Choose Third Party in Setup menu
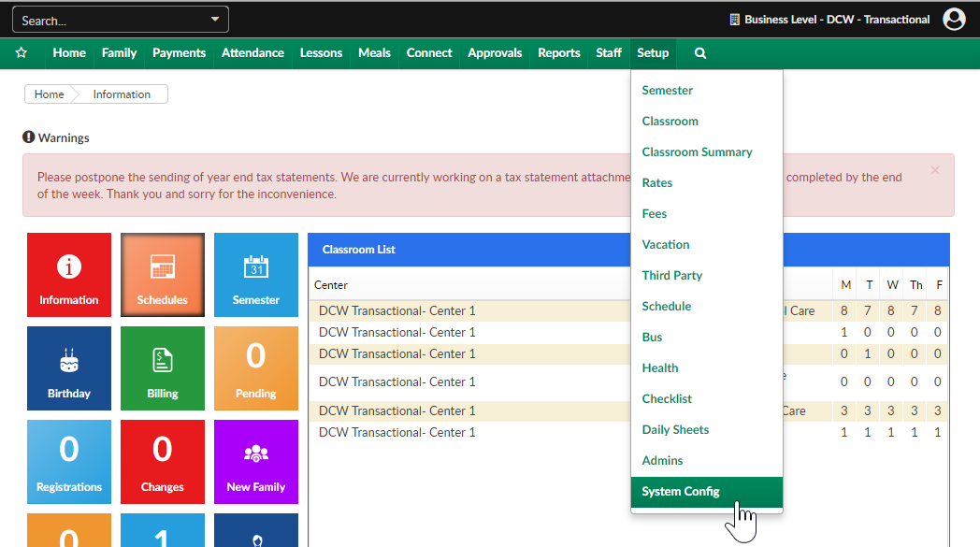 point(707,275)
